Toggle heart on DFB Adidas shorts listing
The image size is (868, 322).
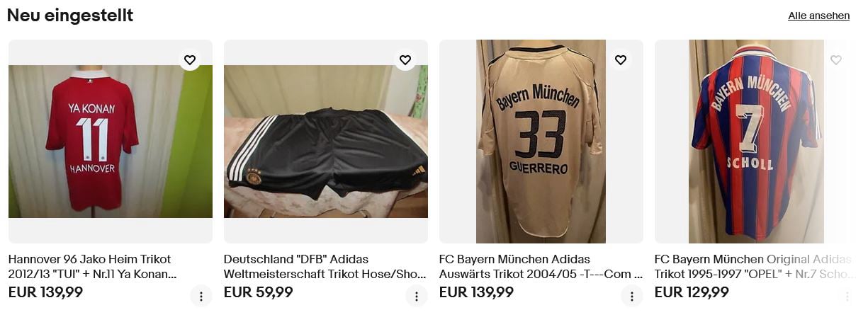coord(405,60)
